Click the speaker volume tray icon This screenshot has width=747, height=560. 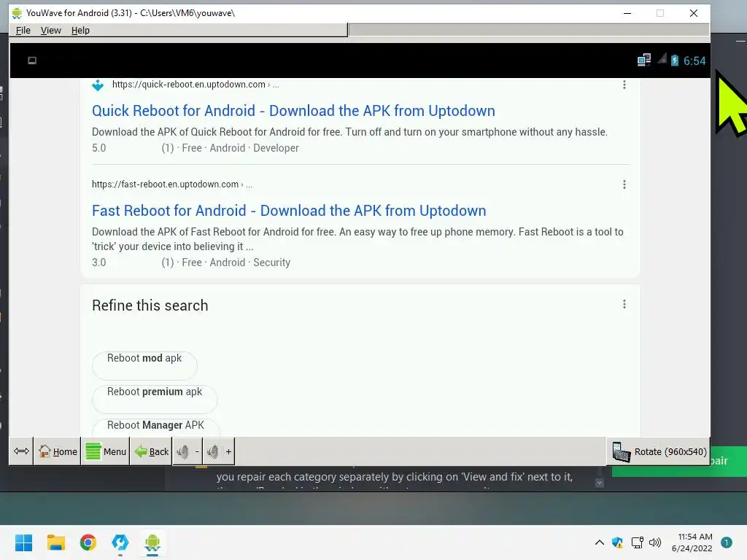(x=655, y=542)
